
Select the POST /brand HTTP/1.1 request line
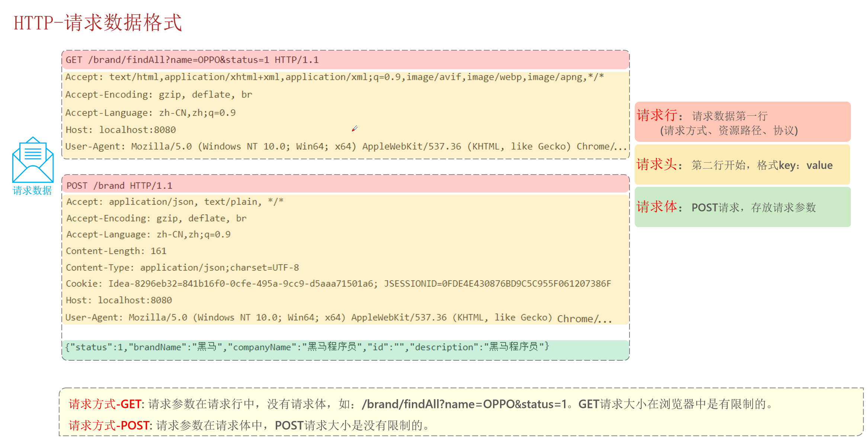tap(119, 185)
